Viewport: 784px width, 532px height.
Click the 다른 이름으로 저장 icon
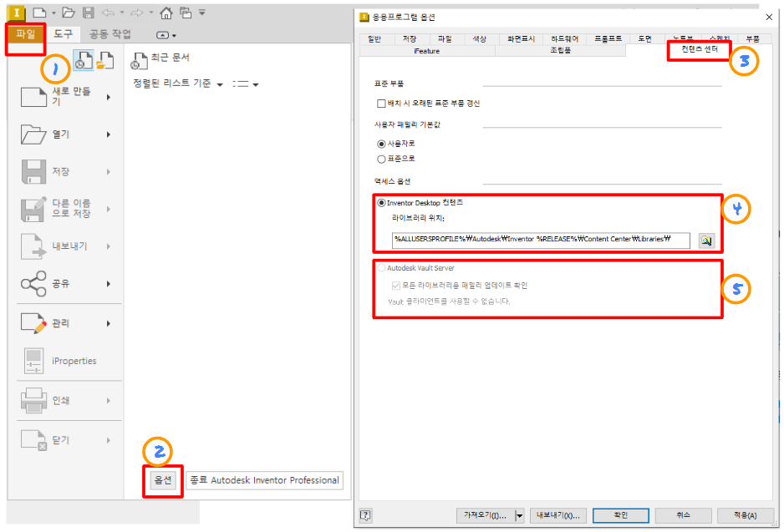coord(33,210)
